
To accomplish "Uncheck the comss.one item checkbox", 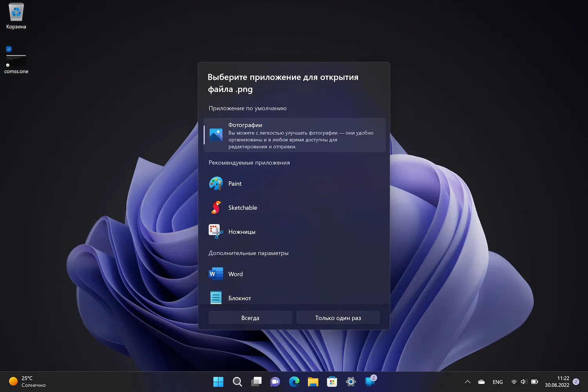I will coord(9,49).
